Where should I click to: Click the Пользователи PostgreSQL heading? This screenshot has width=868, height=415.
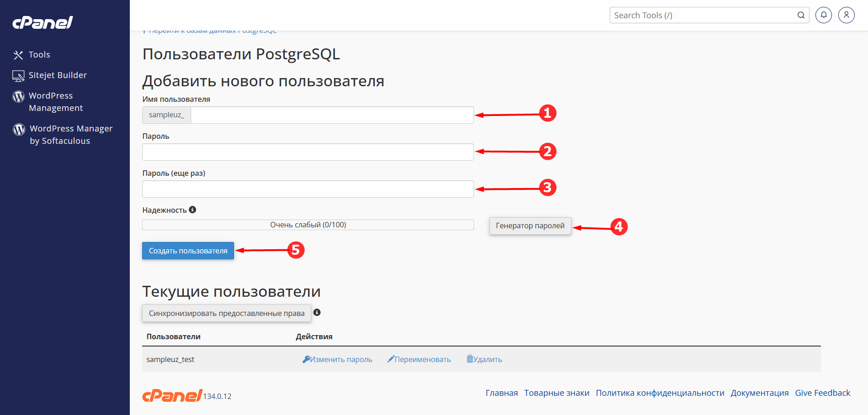click(x=241, y=54)
